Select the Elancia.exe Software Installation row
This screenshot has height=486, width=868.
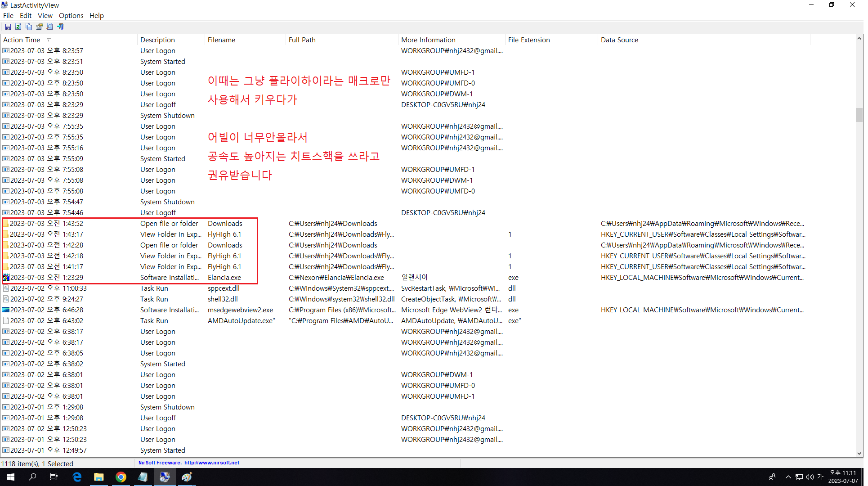[224, 278]
